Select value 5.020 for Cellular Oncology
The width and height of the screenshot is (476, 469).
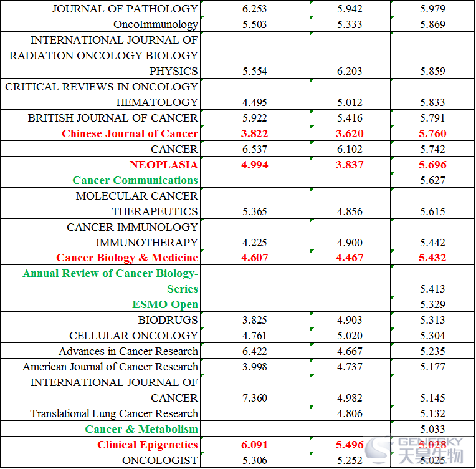click(350, 336)
